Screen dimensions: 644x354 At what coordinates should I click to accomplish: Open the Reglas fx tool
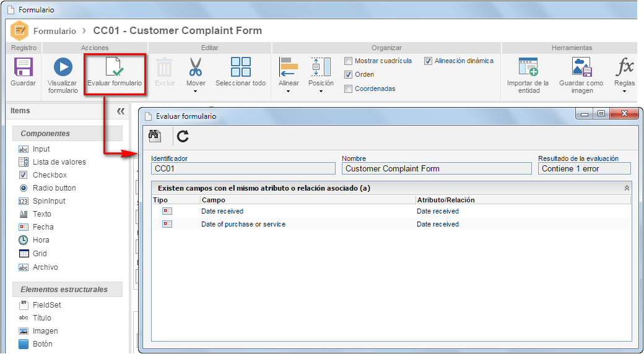(x=624, y=72)
